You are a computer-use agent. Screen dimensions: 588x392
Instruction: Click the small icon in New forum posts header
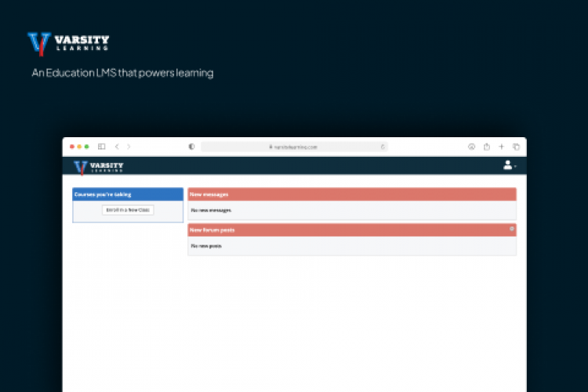click(511, 229)
